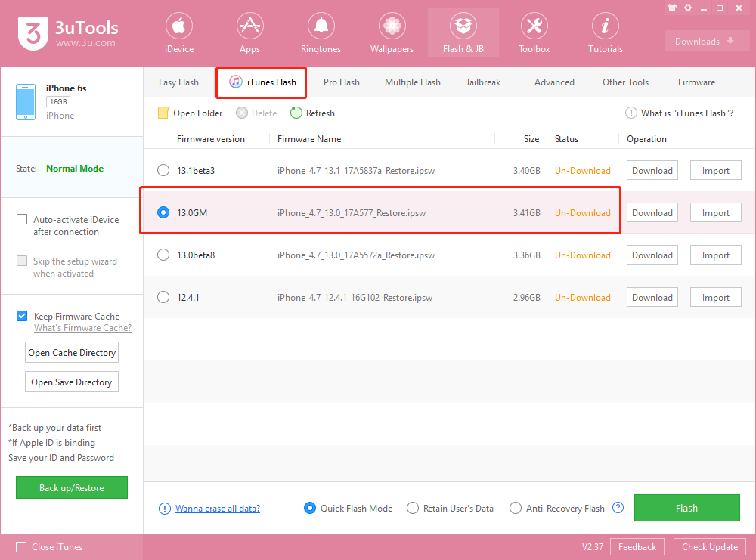Click the skin shirt icon in title bar

(672, 8)
